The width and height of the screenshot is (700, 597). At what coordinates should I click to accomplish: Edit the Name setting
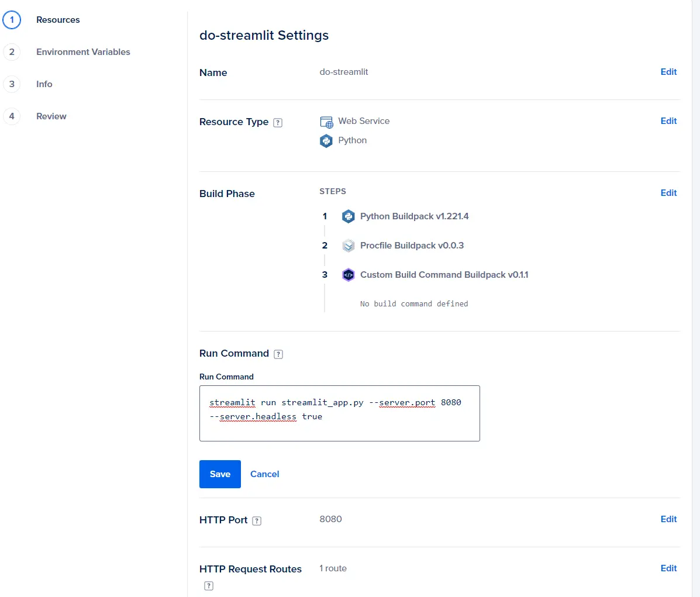668,72
